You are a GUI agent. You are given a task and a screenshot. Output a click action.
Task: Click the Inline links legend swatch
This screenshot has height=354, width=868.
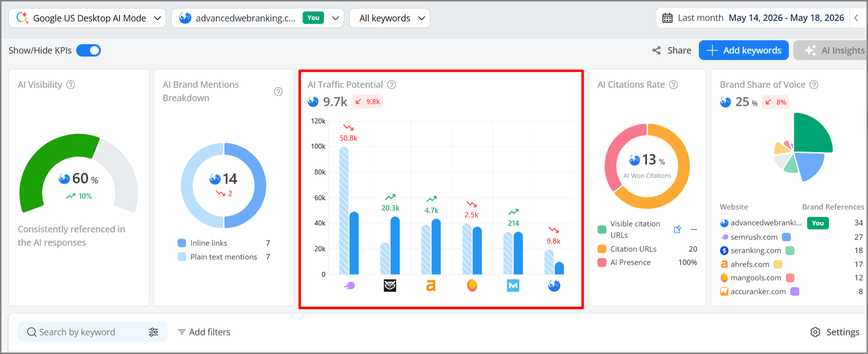(182, 243)
